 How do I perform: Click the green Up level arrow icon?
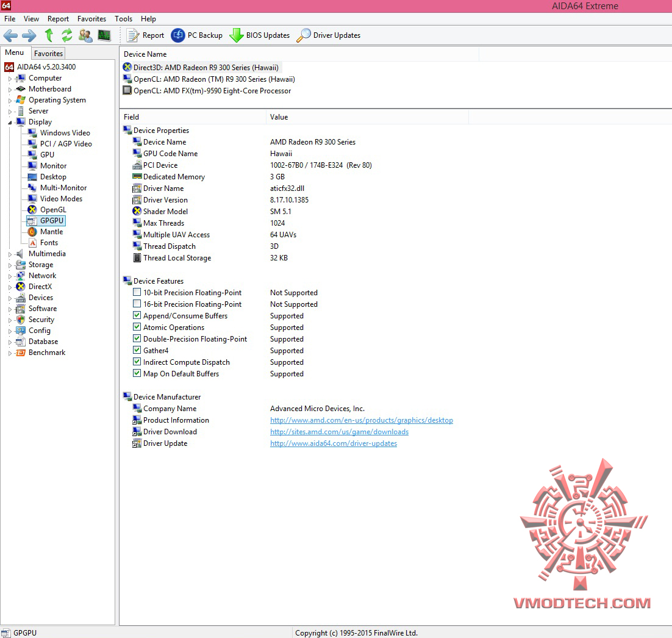[x=49, y=35]
